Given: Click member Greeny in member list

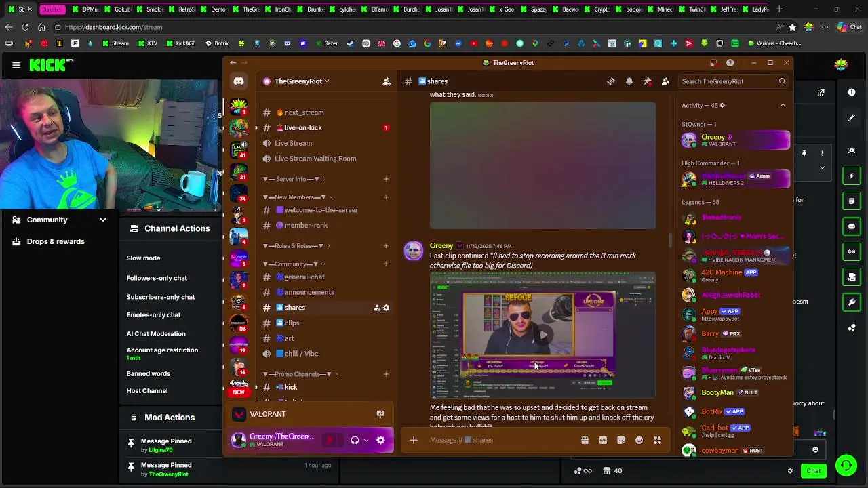Looking at the screenshot, I should [735, 140].
